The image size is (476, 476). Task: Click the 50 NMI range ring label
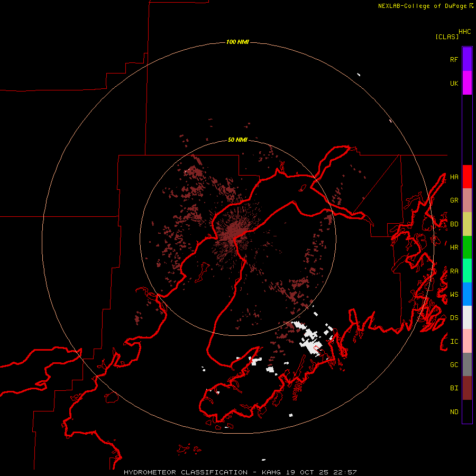coord(237,140)
